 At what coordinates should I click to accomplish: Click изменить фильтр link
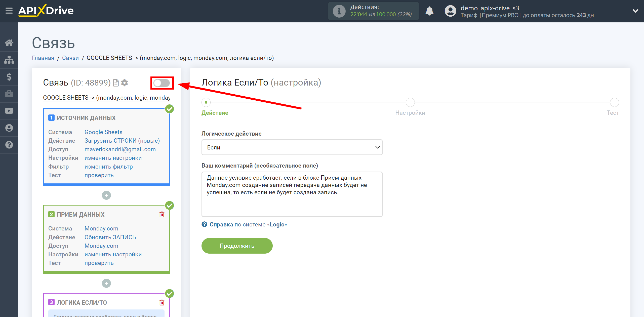pos(108,167)
